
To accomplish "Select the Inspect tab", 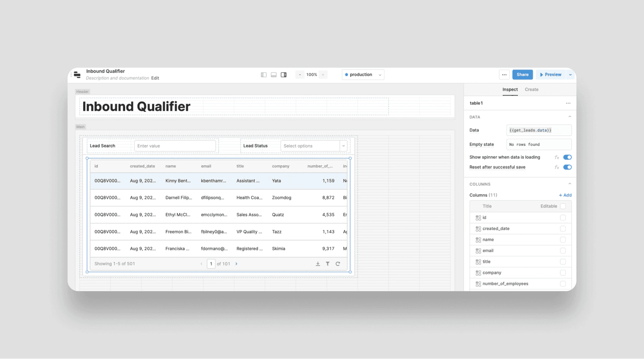I will [x=510, y=90].
